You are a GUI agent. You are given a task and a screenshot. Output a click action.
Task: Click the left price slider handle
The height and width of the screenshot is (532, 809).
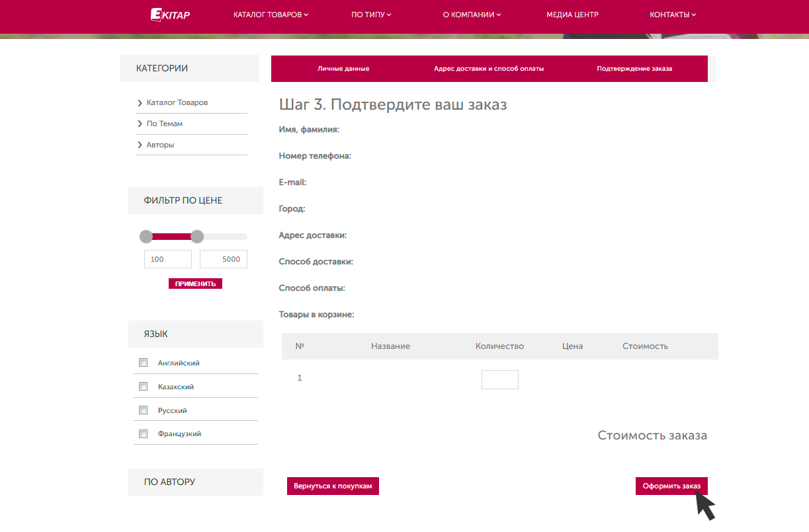pos(146,237)
